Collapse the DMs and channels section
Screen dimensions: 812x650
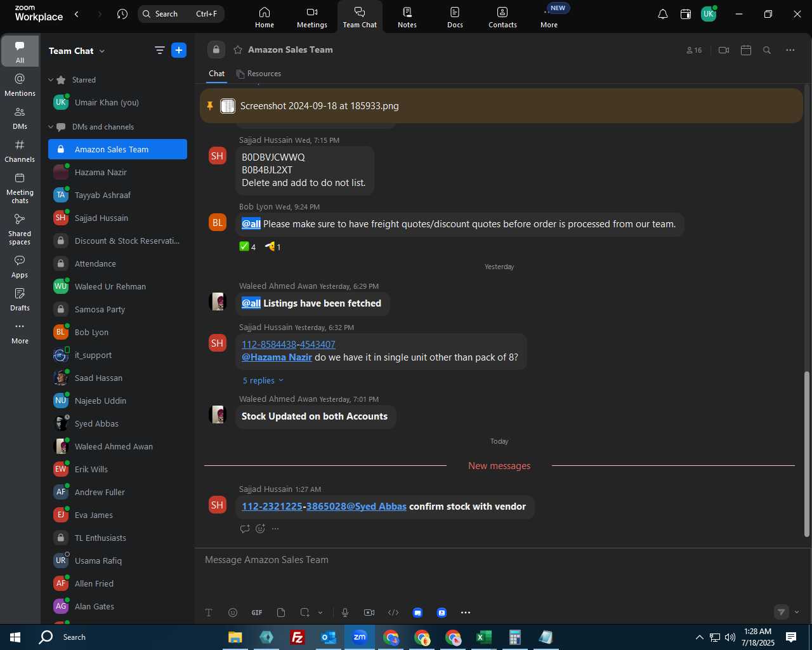[51, 127]
